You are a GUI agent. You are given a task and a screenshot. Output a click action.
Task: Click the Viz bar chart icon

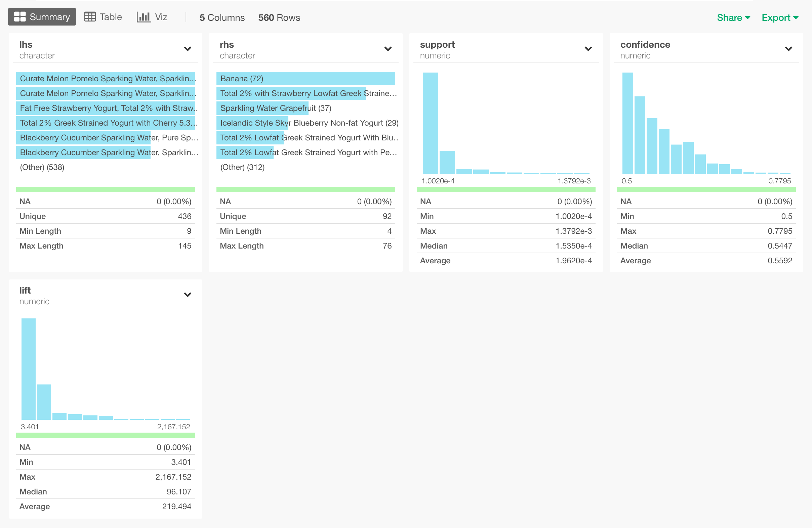click(144, 17)
